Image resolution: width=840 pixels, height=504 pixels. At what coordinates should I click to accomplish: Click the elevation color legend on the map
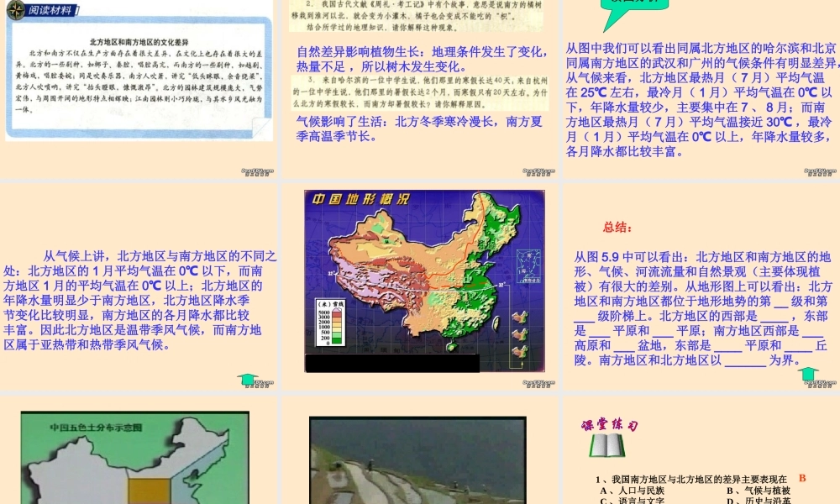tap(330, 323)
